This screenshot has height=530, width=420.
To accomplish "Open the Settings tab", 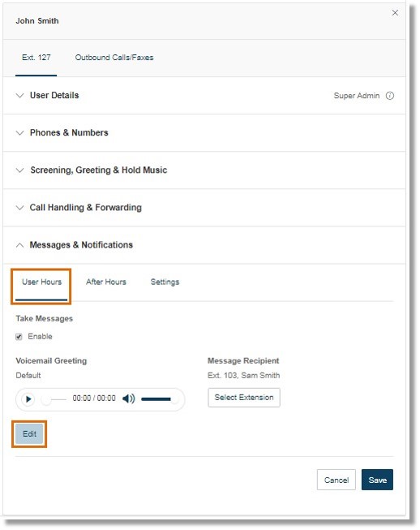I will point(165,282).
